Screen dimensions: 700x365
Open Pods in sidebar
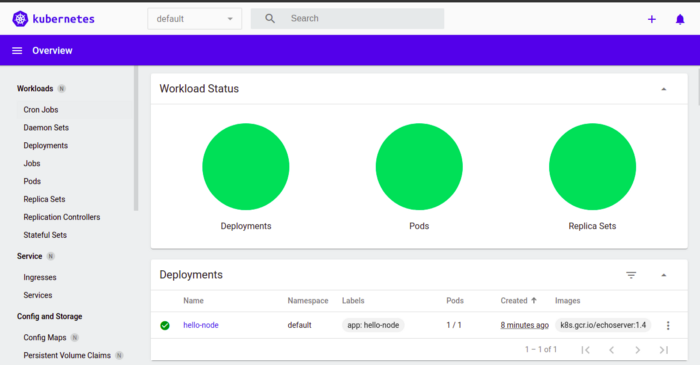click(32, 181)
